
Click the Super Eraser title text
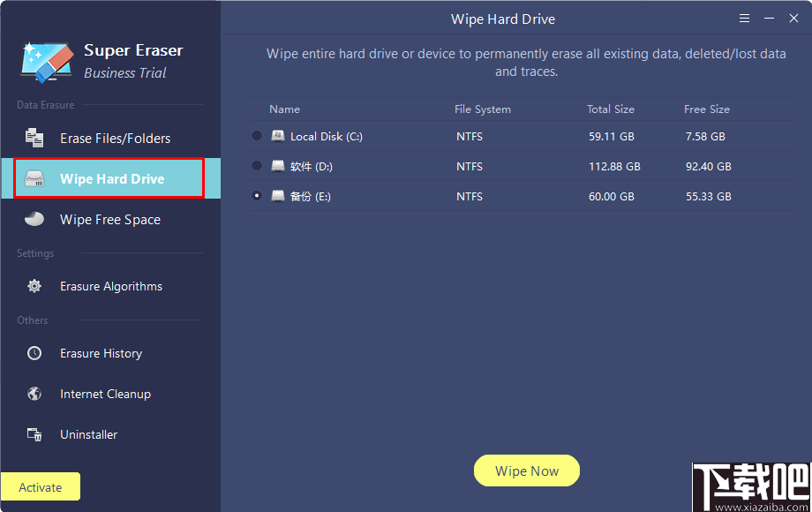(x=133, y=50)
